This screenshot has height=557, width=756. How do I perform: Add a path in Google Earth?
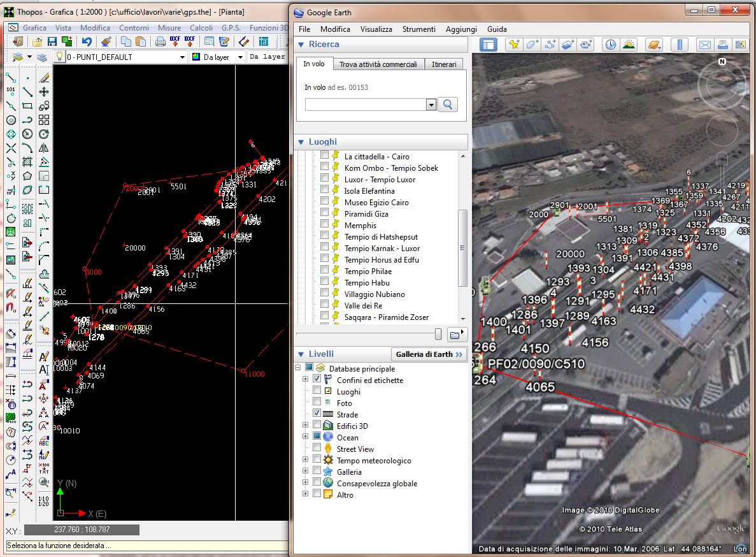(550, 45)
